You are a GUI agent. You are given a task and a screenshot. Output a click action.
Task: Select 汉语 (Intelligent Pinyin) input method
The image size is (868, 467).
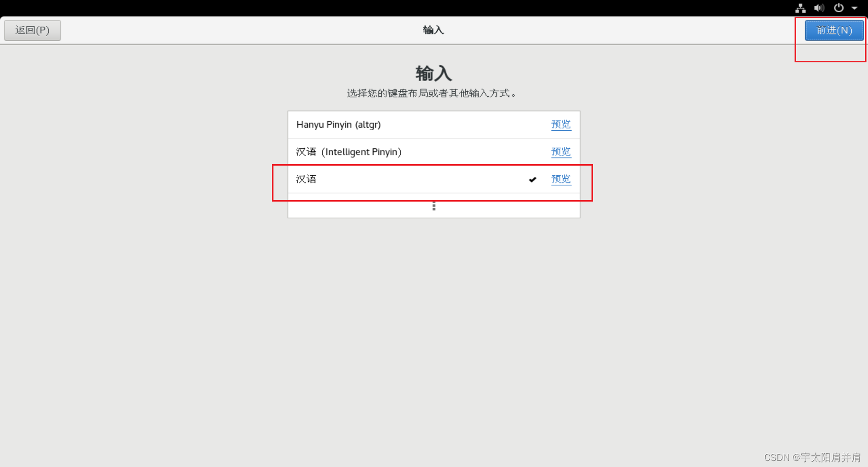click(433, 152)
